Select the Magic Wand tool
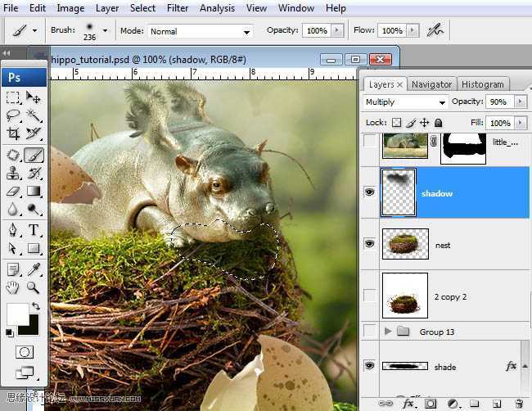The width and height of the screenshot is (532, 411). point(34,115)
